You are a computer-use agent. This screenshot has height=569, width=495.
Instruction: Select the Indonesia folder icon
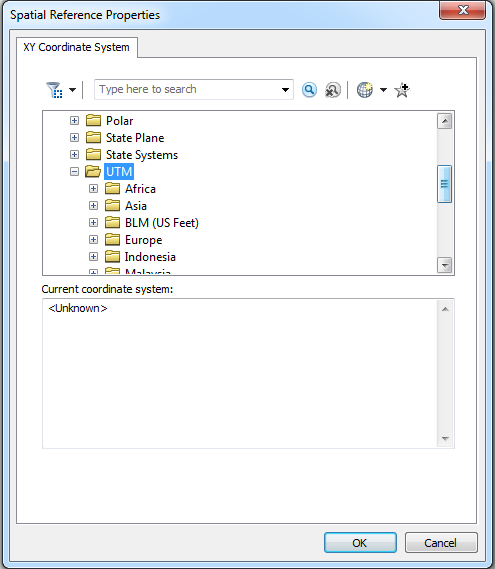click(x=112, y=257)
